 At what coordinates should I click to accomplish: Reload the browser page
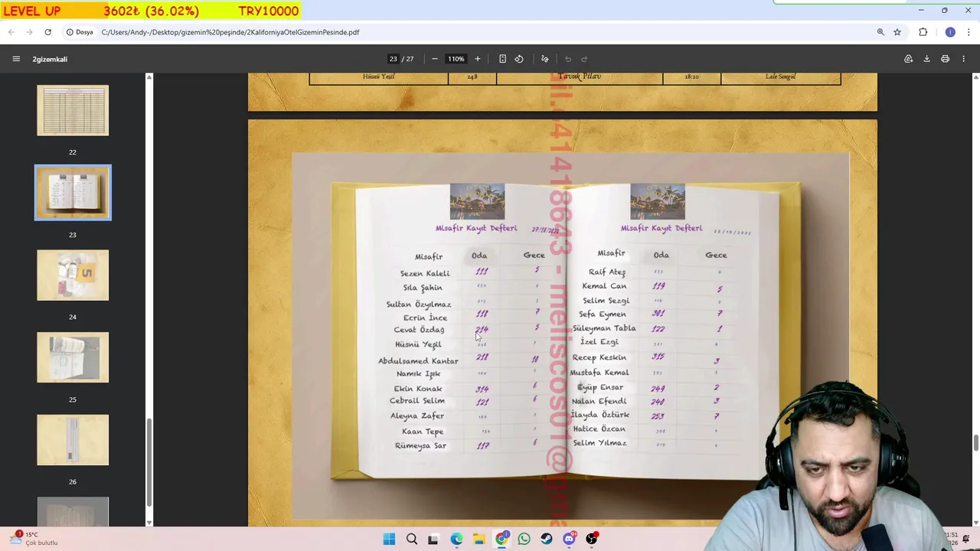(x=47, y=32)
